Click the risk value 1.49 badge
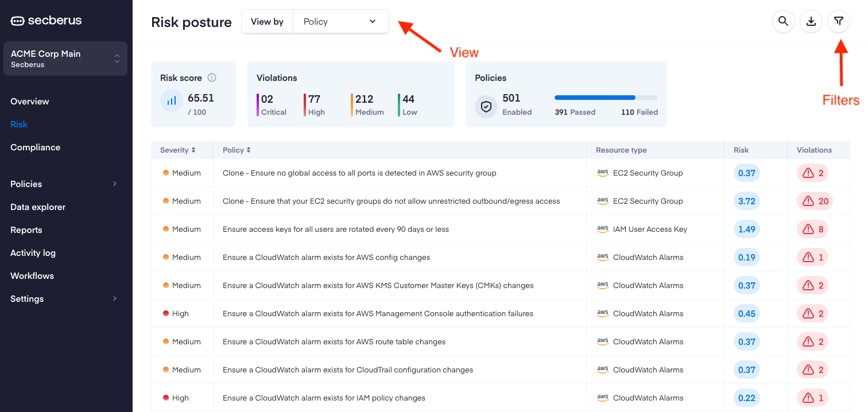868x412 pixels. (x=747, y=229)
